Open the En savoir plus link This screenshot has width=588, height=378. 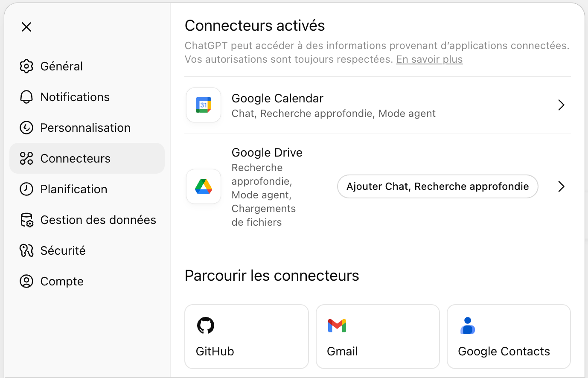coord(429,59)
